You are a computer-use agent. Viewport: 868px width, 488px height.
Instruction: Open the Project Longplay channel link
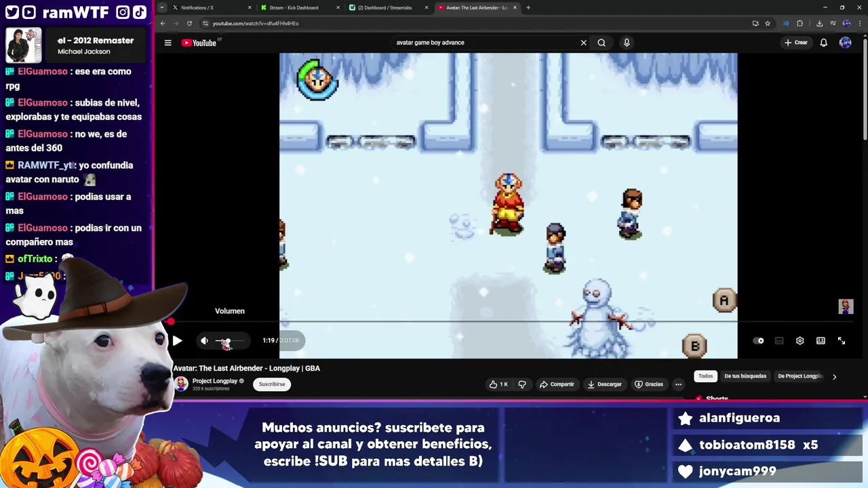215,381
